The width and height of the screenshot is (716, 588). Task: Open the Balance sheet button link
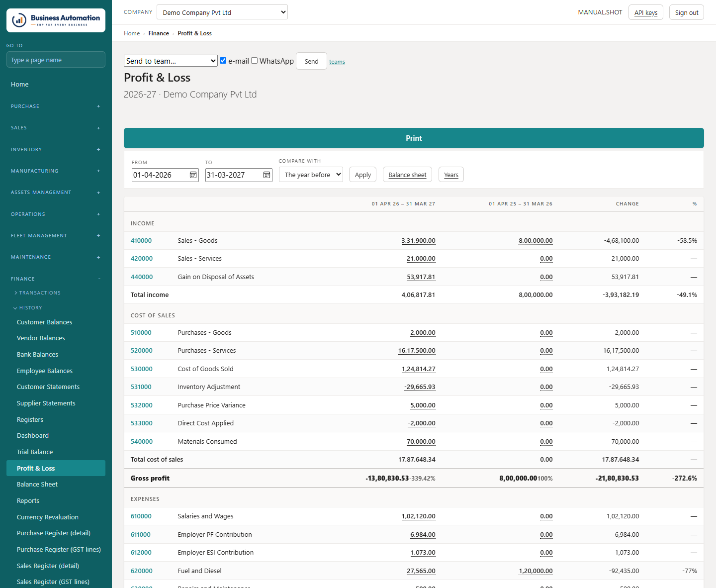coord(407,175)
